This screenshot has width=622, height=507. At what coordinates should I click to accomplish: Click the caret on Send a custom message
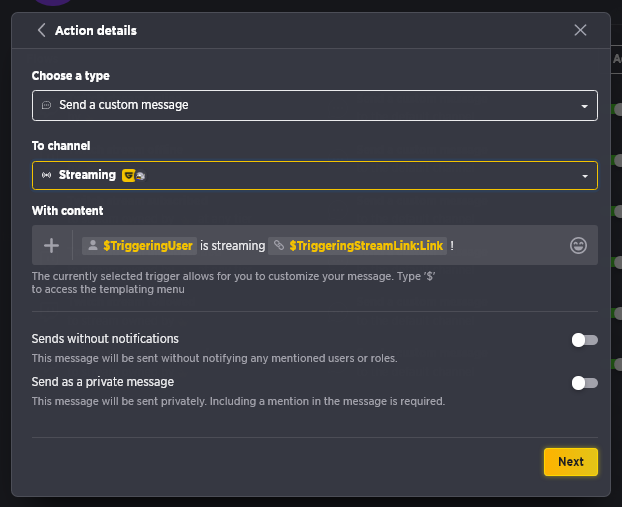[584, 106]
